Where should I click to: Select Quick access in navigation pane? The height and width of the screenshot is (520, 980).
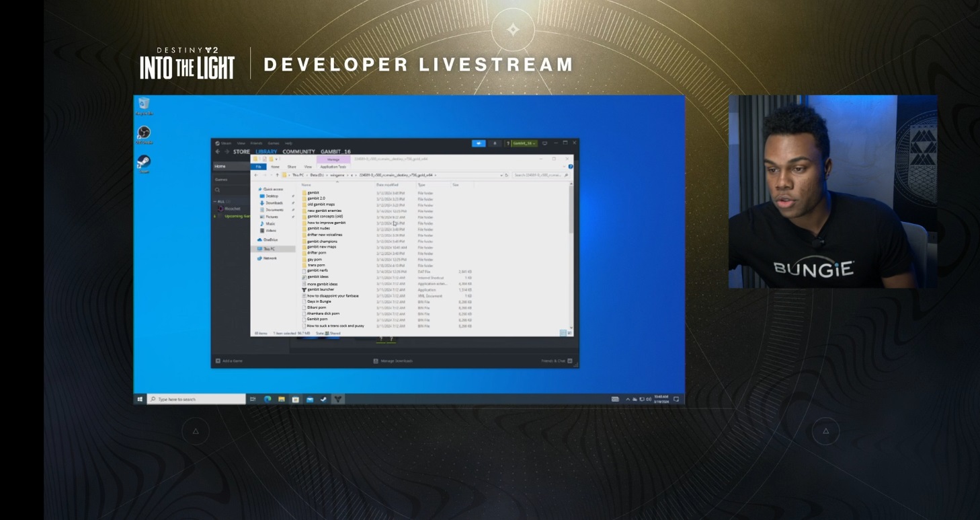point(271,189)
